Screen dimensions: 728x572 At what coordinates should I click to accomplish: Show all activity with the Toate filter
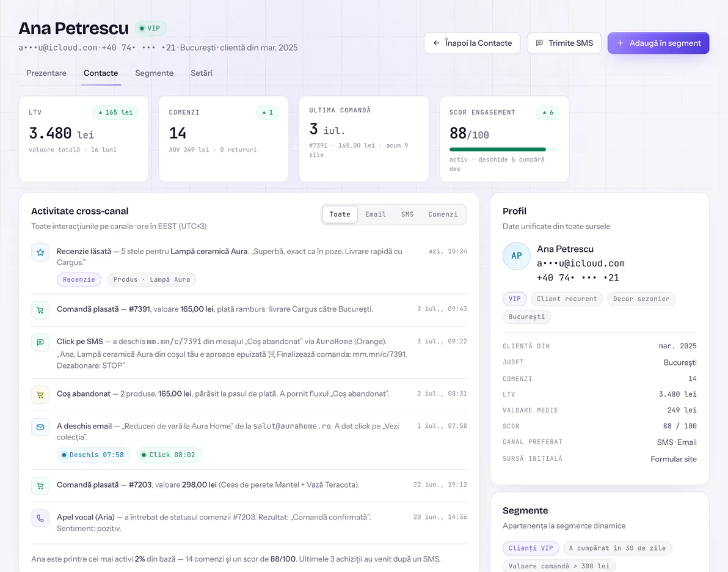click(x=340, y=215)
